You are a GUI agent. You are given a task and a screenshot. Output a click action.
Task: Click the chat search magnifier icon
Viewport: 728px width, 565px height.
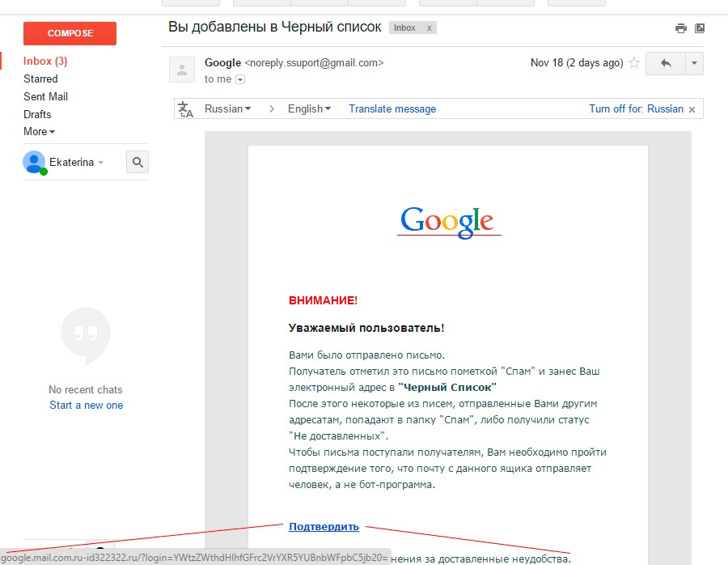[138, 162]
